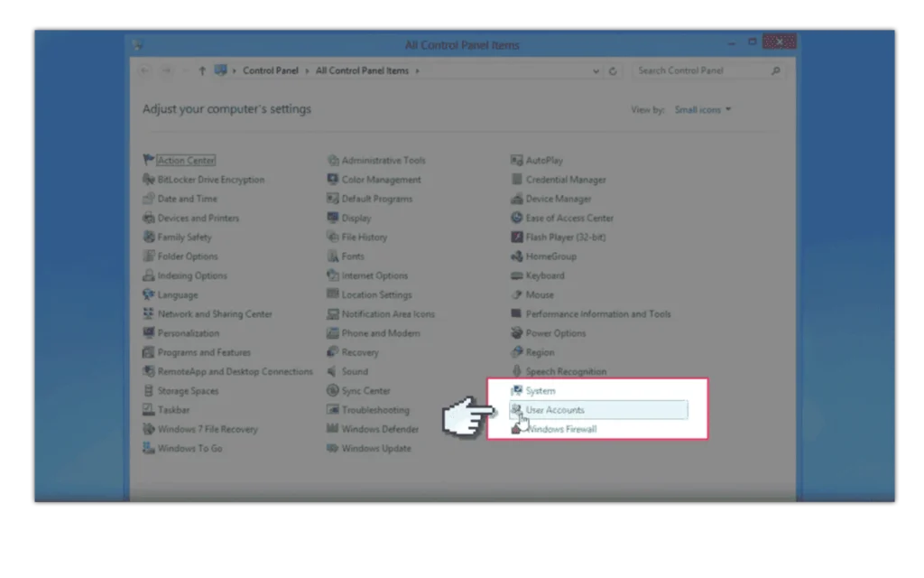This screenshot has width=924, height=578.
Task: Expand the address bar history dropdown arrow
Action: click(596, 70)
